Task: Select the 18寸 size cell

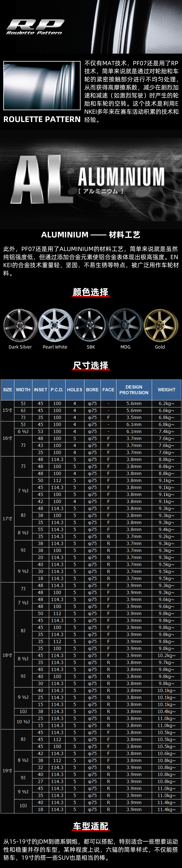Action: pos(7,655)
